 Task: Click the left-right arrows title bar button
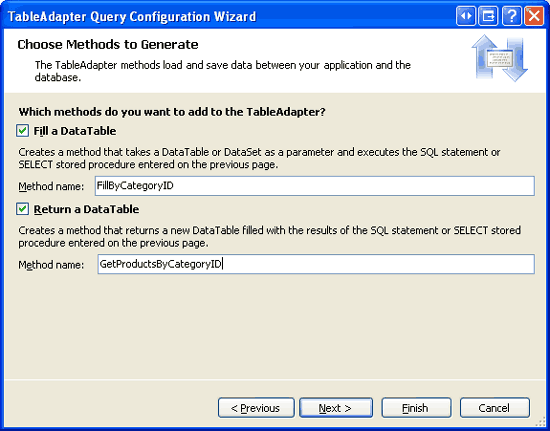(466, 16)
